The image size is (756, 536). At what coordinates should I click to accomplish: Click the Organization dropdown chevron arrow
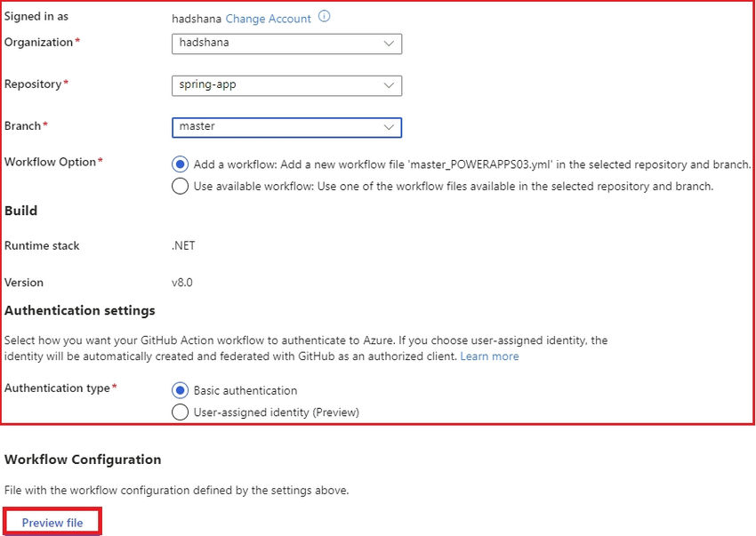coord(389,43)
